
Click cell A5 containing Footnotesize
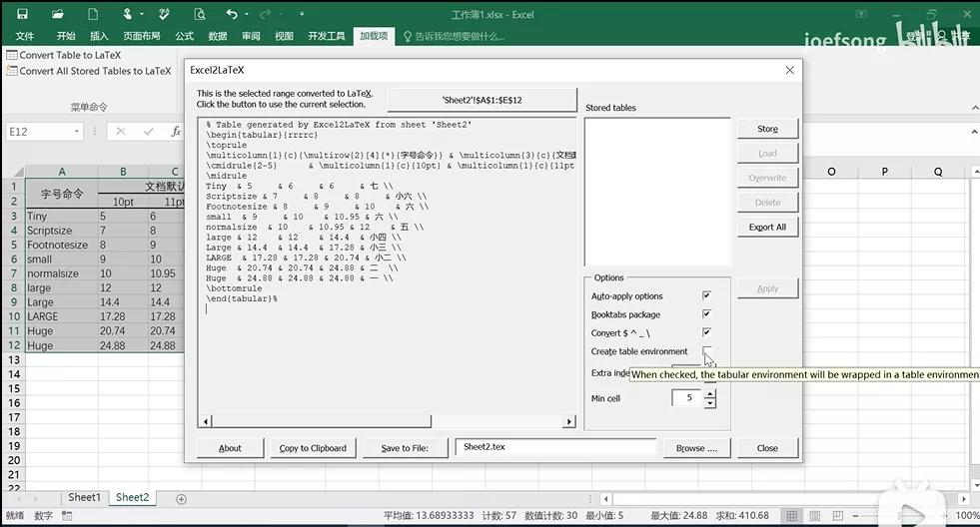[62, 245]
